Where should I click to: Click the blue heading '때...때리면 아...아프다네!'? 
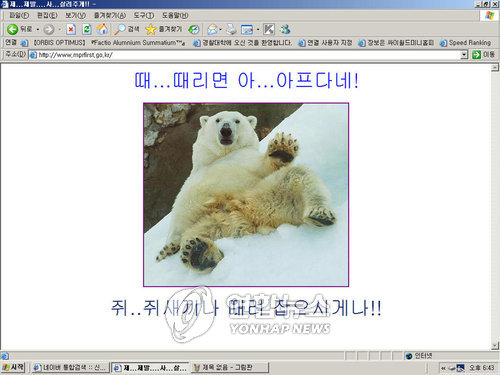[247, 80]
